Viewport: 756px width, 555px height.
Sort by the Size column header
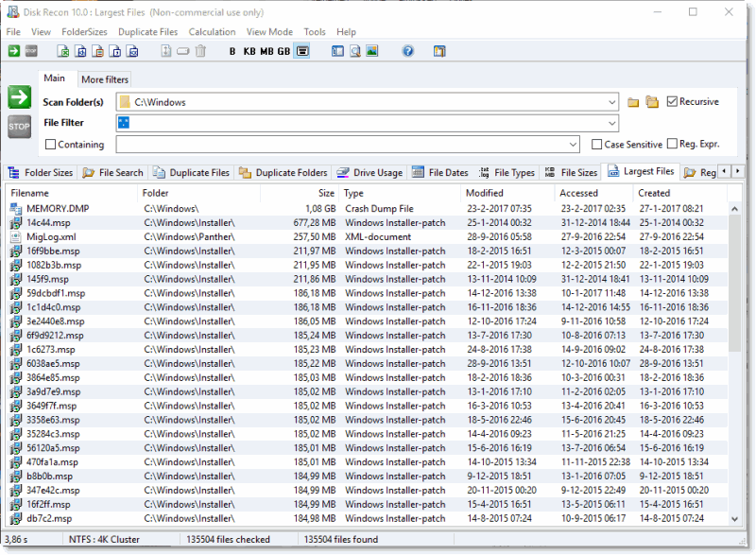(300, 193)
